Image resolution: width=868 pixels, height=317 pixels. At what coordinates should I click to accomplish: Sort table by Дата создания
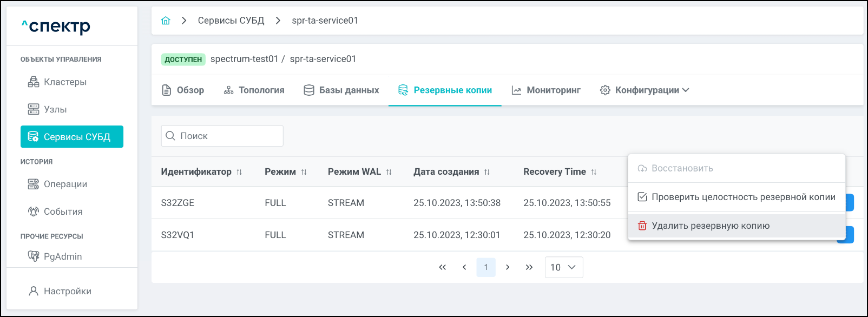(486, 172)
